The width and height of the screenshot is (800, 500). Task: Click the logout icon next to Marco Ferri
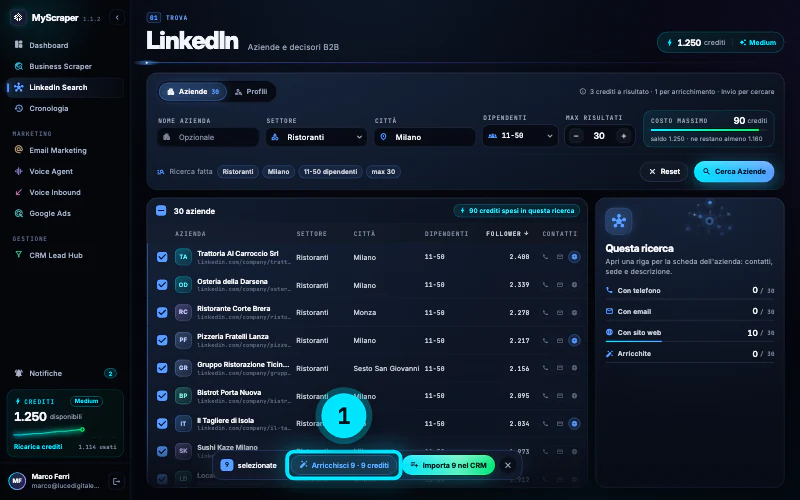[116, 481]
